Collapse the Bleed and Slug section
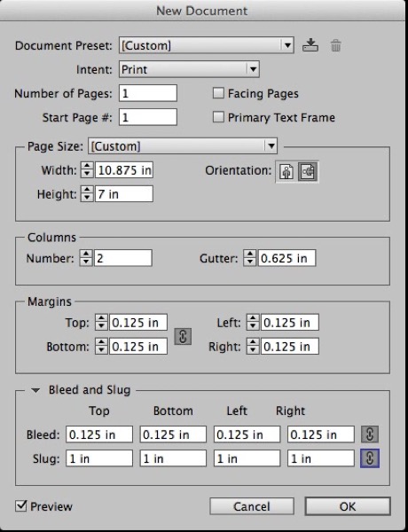This screenshot has width=408, height=532. [35, 390]
